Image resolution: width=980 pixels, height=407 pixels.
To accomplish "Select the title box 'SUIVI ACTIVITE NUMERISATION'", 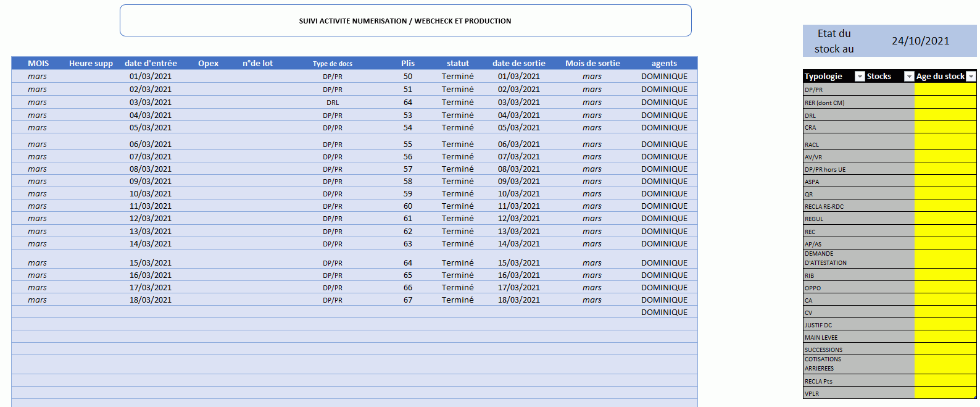I will tap(405, 21).
